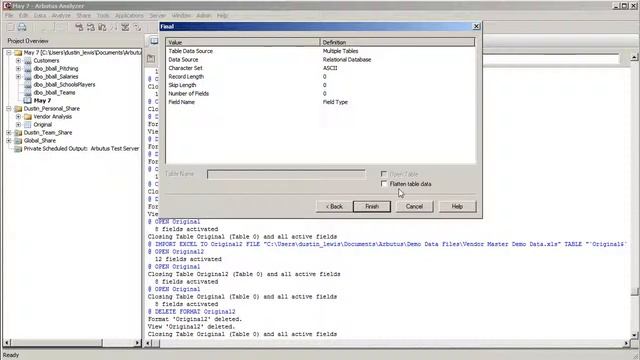640x360 pixels.
Task: Click the OPEN Original2 log line
Action: tap(176, 252)
